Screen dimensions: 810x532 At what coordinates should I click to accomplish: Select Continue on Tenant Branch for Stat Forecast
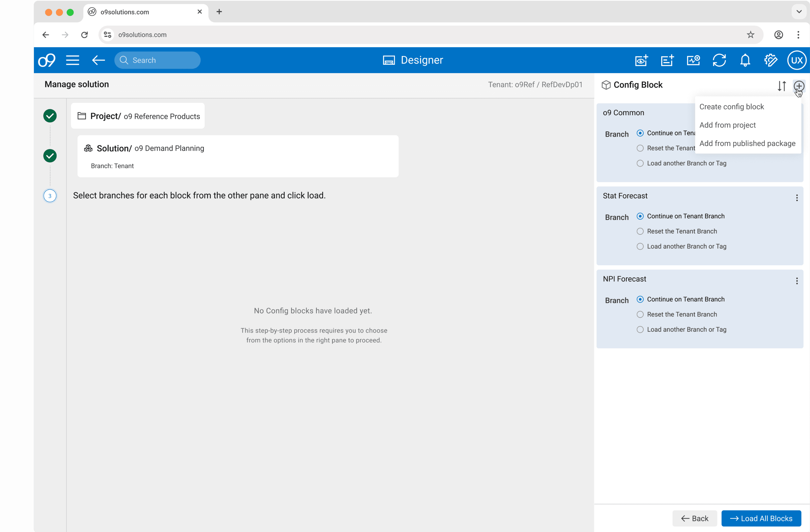click(640, 216)
